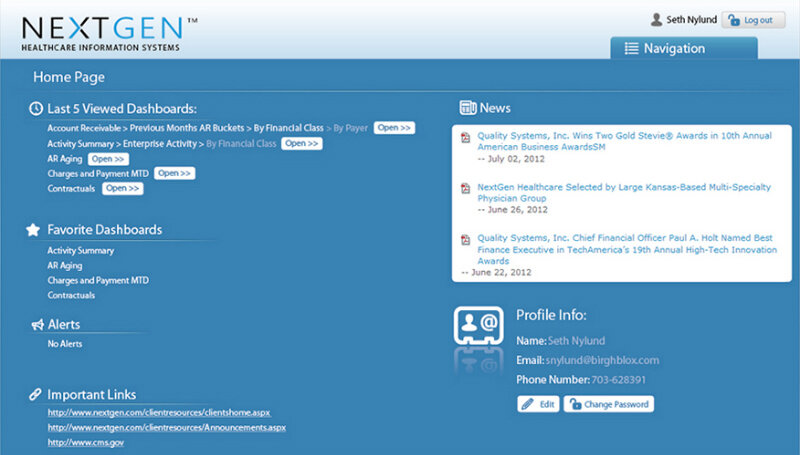Click the News panel header icon
800x455 pixels.
(467, 108)
